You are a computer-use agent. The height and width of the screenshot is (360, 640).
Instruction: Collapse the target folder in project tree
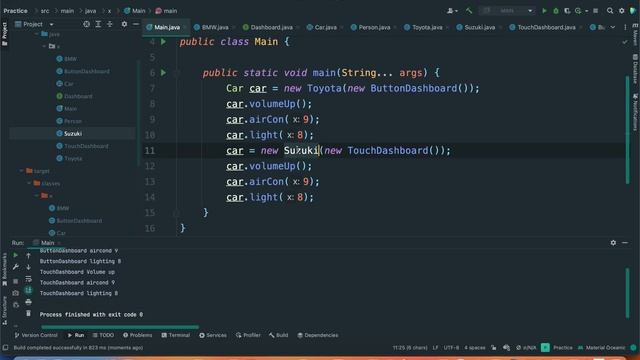(x=21, y=171)
